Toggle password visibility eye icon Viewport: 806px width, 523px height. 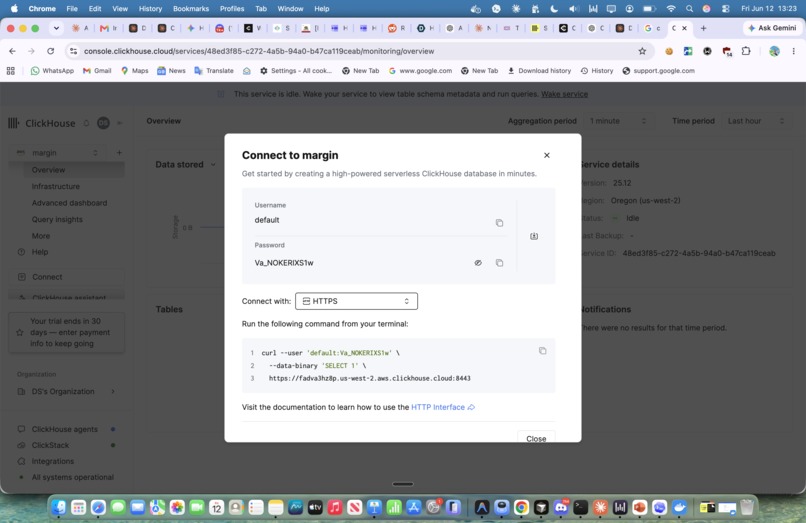click(478, 263)
